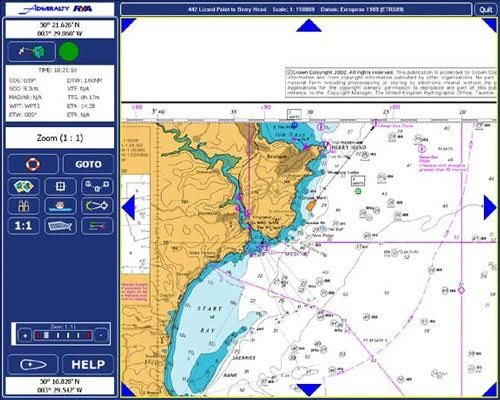
Task: Click the coloured lines icon
Action: click(97, 226)
